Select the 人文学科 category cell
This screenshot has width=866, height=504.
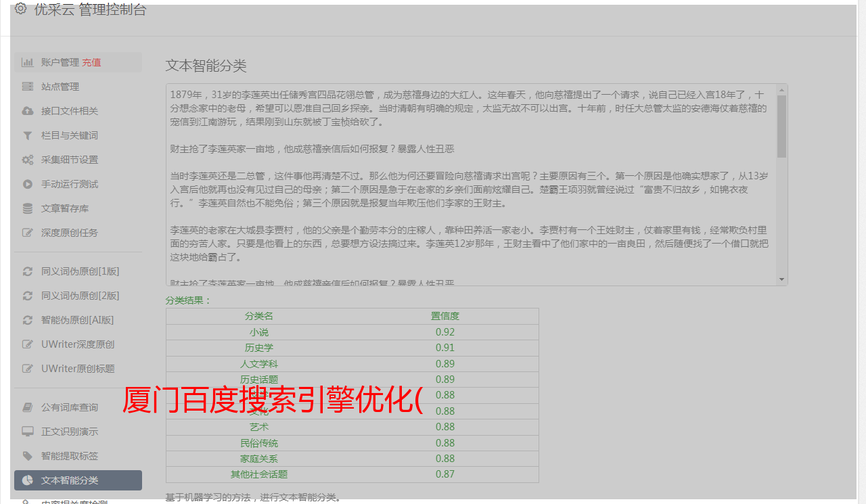tap(259, 364)
